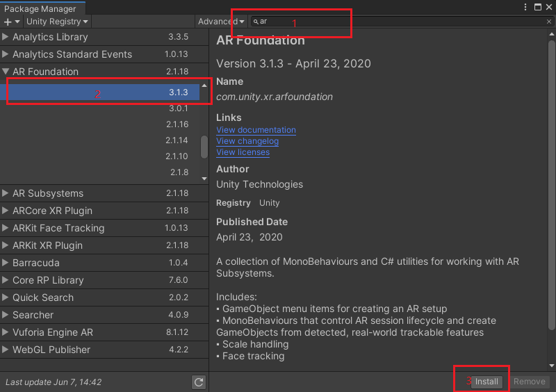
Task: Collapse the AR Foundation package
Action: 6,72
